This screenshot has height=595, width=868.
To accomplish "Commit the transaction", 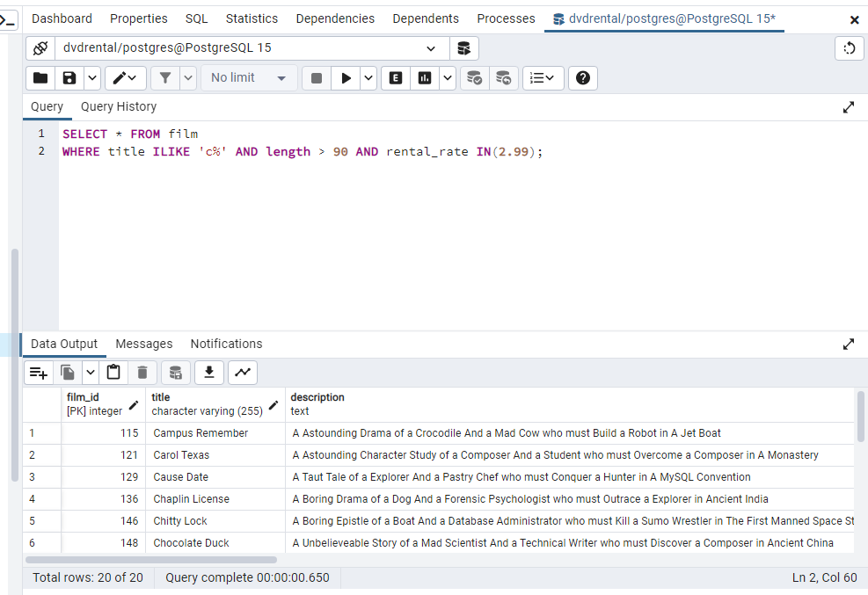I will click(x=474, y=78).
